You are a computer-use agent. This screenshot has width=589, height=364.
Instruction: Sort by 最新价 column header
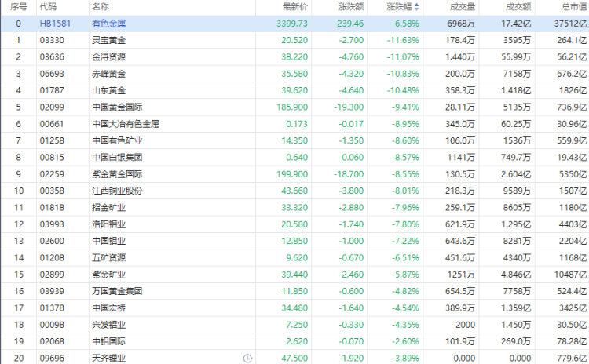[295, 7]
